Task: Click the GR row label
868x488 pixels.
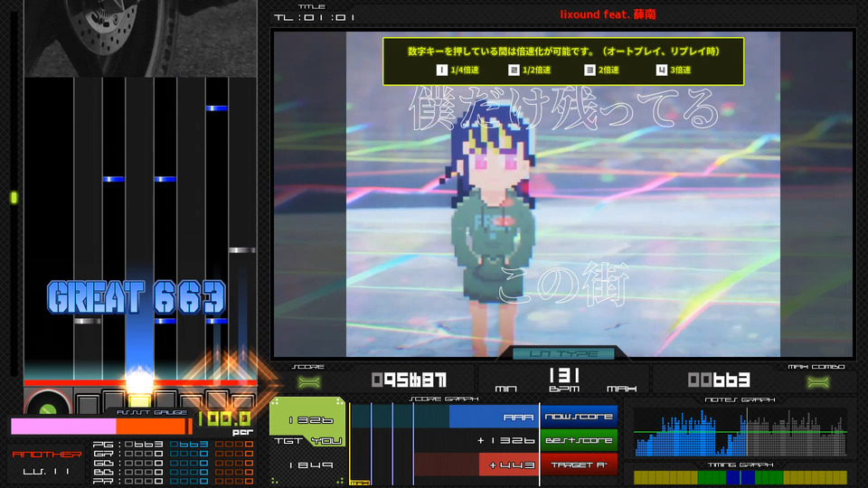Action: (103, 454)
